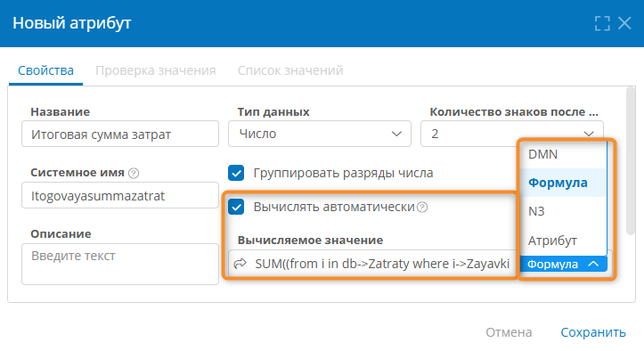Click the arrow icon in the formula field
This screenshot has height=351, width=644.
240,264
